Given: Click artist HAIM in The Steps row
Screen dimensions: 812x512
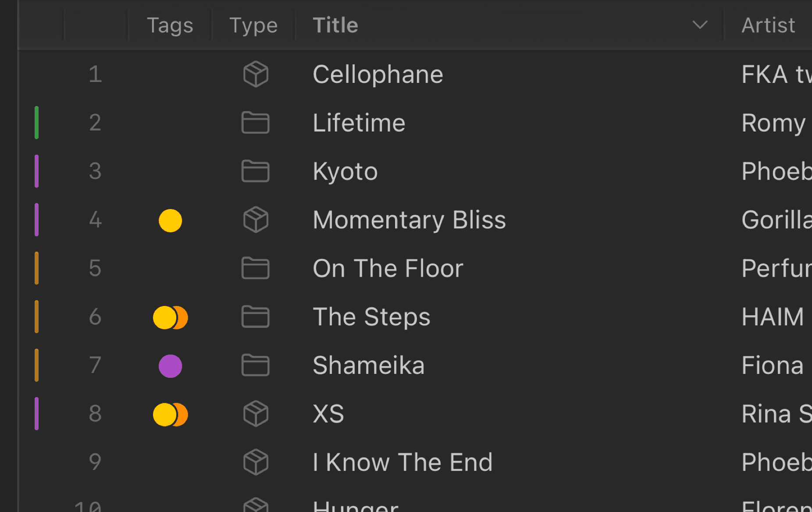Looking at the screenshot, I should 773,317.
